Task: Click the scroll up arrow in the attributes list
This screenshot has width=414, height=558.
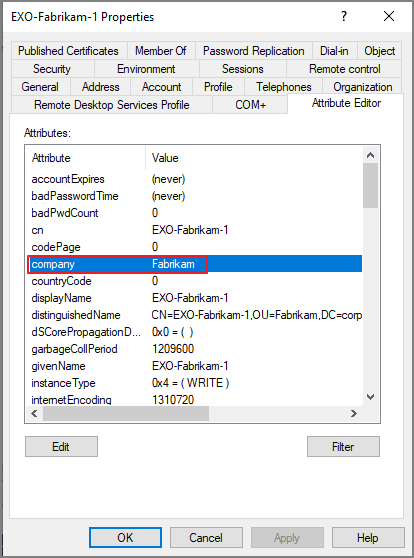Action: [371, 155]
